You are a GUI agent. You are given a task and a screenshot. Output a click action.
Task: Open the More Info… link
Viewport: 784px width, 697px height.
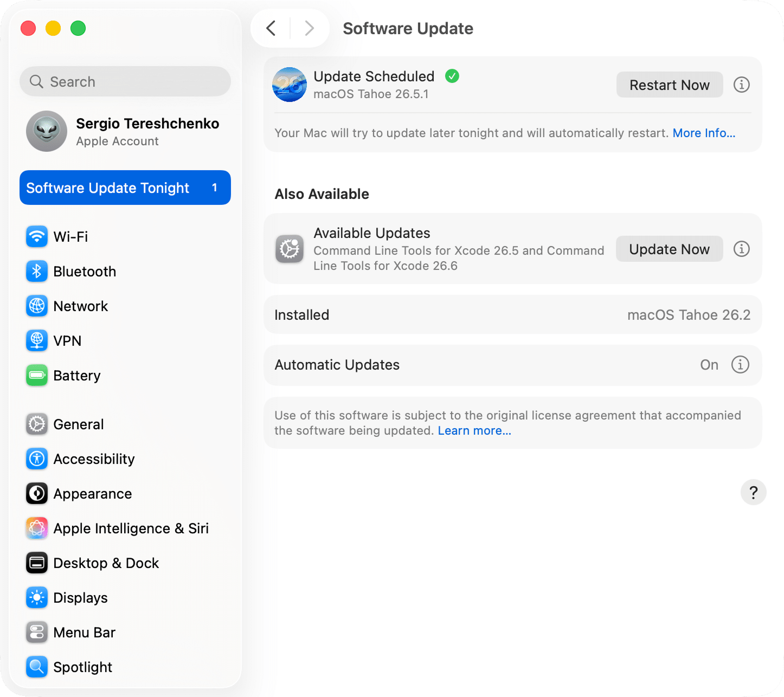point(704,133)
